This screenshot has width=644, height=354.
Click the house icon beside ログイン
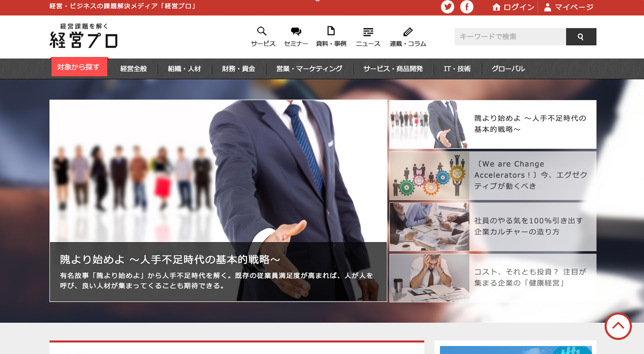(x=496, y=7)
